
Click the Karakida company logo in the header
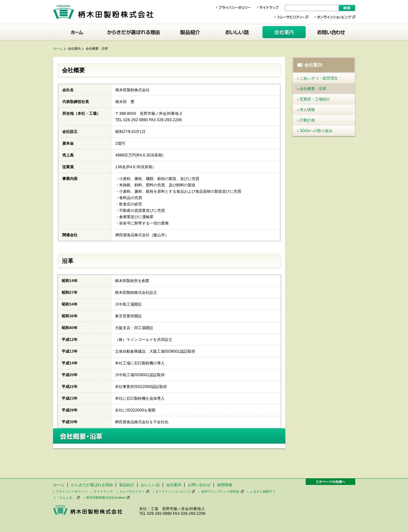coord(103,12)
